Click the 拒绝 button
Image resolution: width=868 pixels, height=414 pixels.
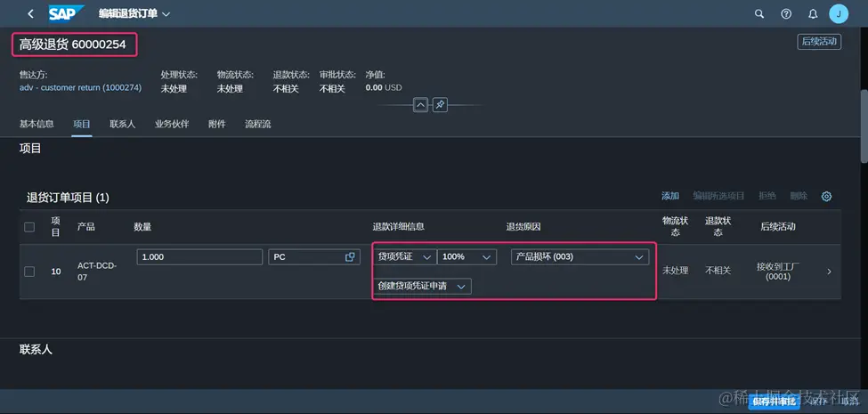point(767,196)
